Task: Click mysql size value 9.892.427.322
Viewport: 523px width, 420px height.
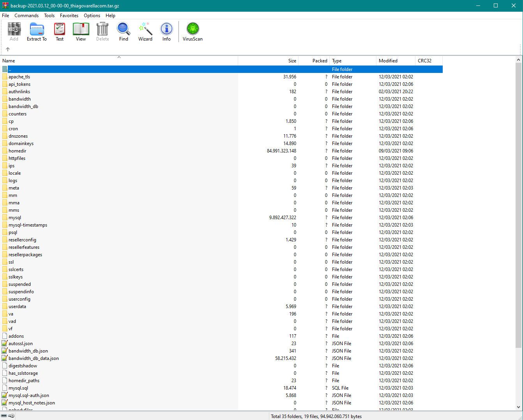Action: click(x=283, y=218)
